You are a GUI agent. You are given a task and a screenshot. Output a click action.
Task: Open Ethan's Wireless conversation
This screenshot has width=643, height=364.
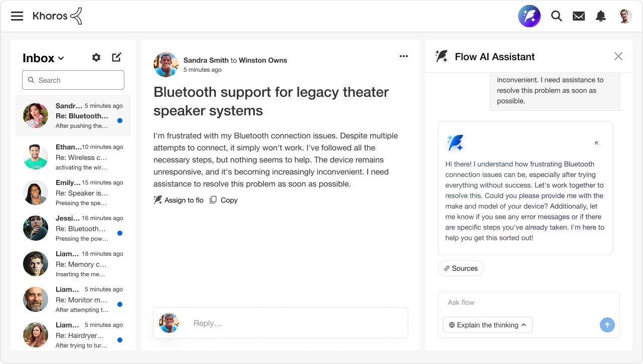pos(73,157)
